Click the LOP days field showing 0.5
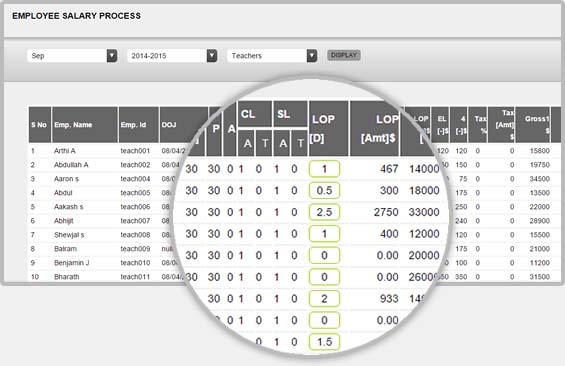565x366 pixels. point(324,191)
